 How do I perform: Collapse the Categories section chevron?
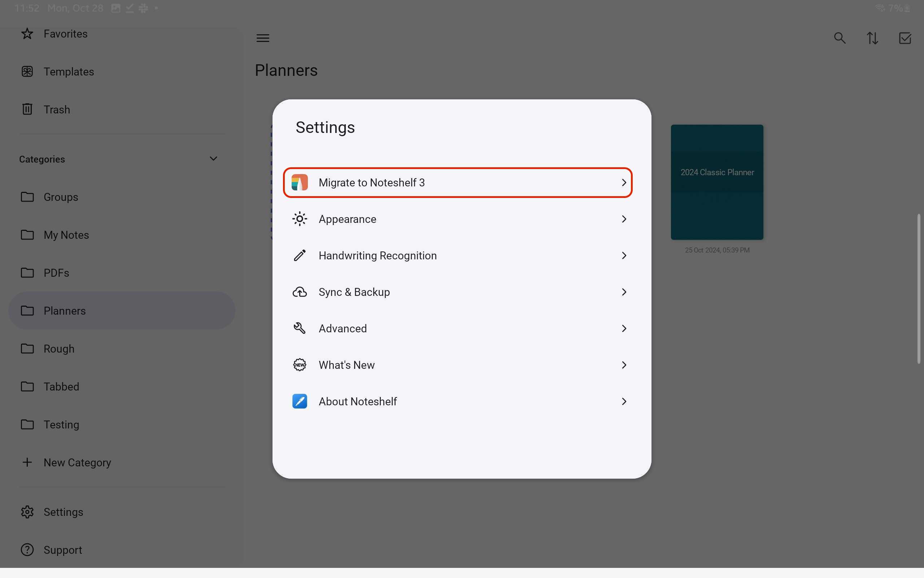pyautogui.click(x=213, y=159)
